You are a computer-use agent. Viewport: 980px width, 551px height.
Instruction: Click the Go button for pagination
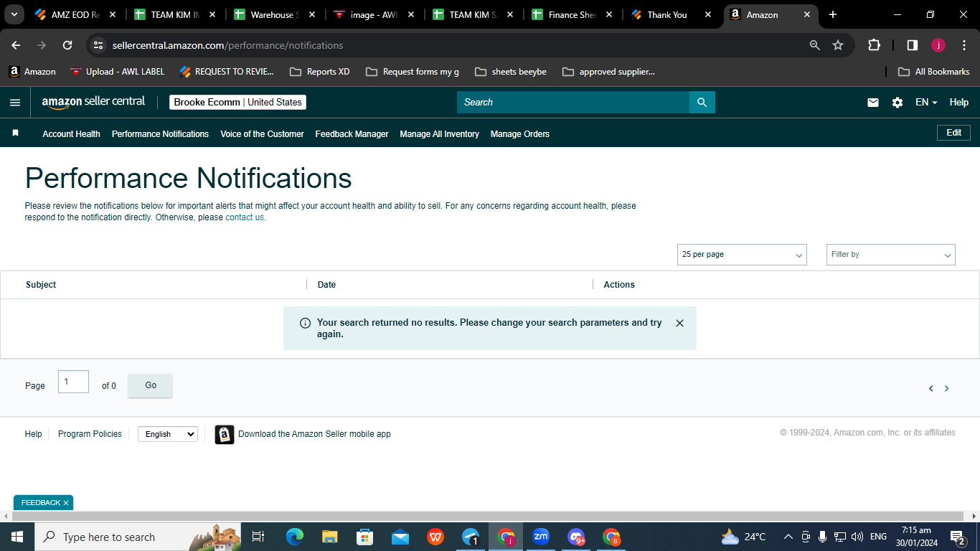[151, 386]
